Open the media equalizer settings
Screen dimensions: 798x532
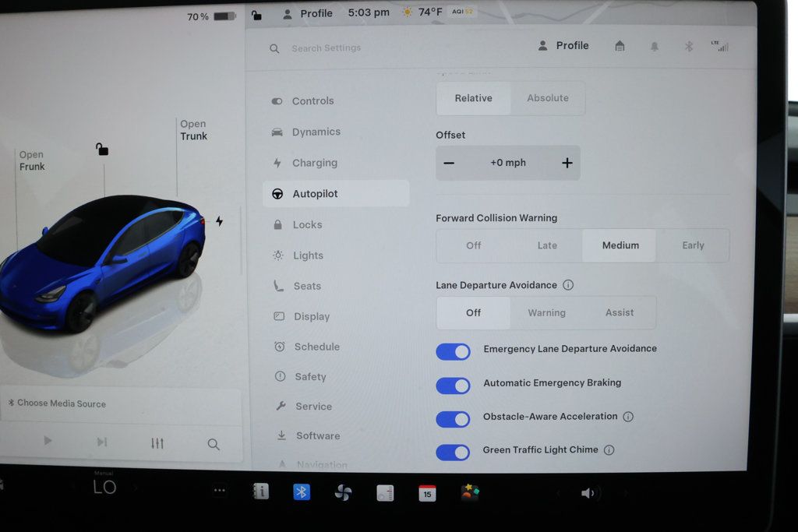[x=157, y=443]
